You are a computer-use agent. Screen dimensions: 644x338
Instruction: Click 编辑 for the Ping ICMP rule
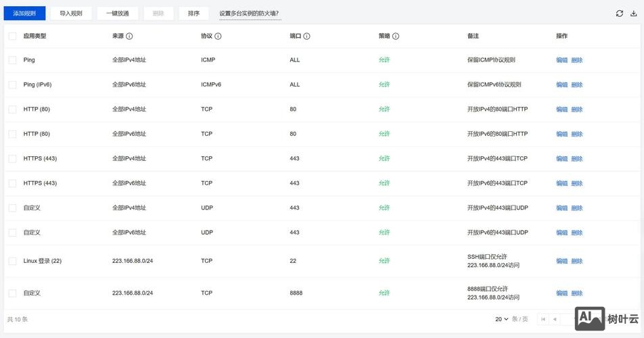tap(561, 60)
